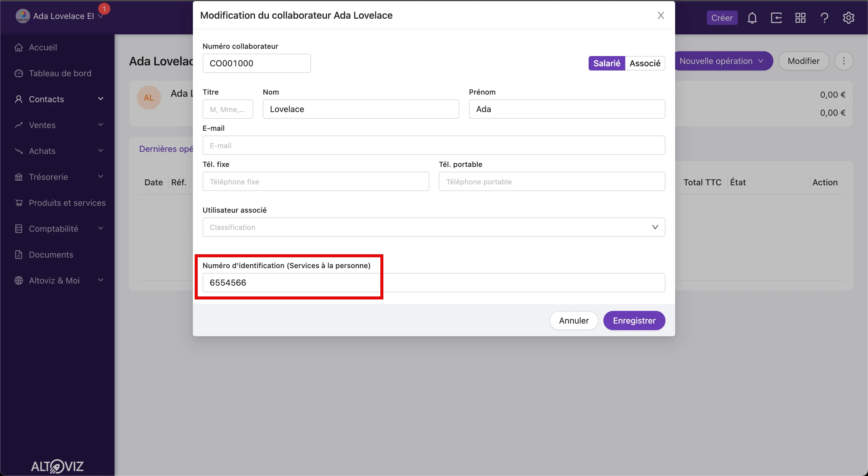Click the Enregistrer button
868x476 pixels.
tap(634, 321)
